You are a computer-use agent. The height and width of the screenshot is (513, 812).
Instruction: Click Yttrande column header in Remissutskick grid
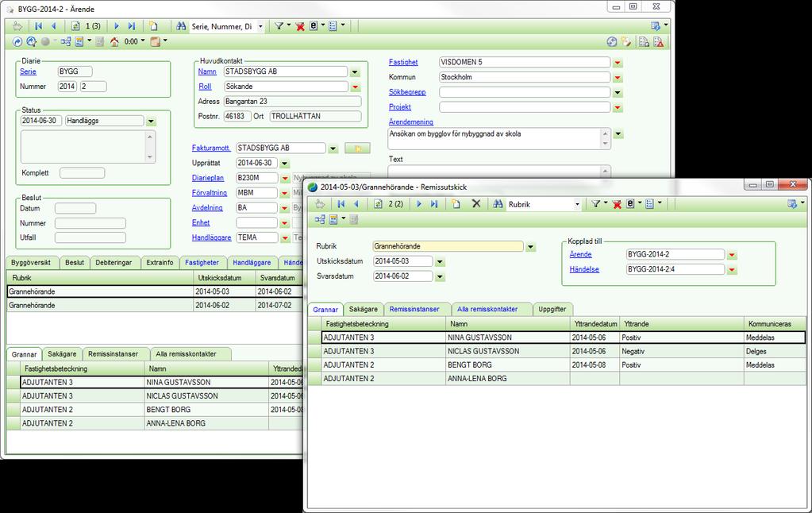coord(682,324)
